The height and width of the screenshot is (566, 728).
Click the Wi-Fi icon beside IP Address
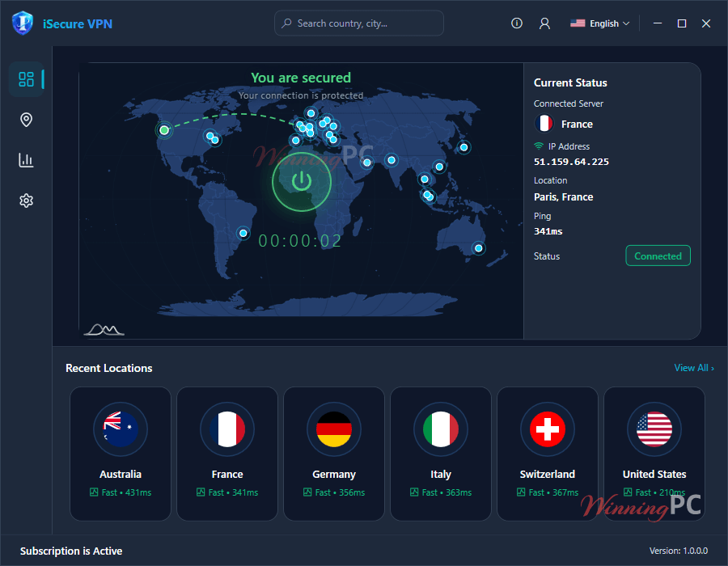click(539, 146)
